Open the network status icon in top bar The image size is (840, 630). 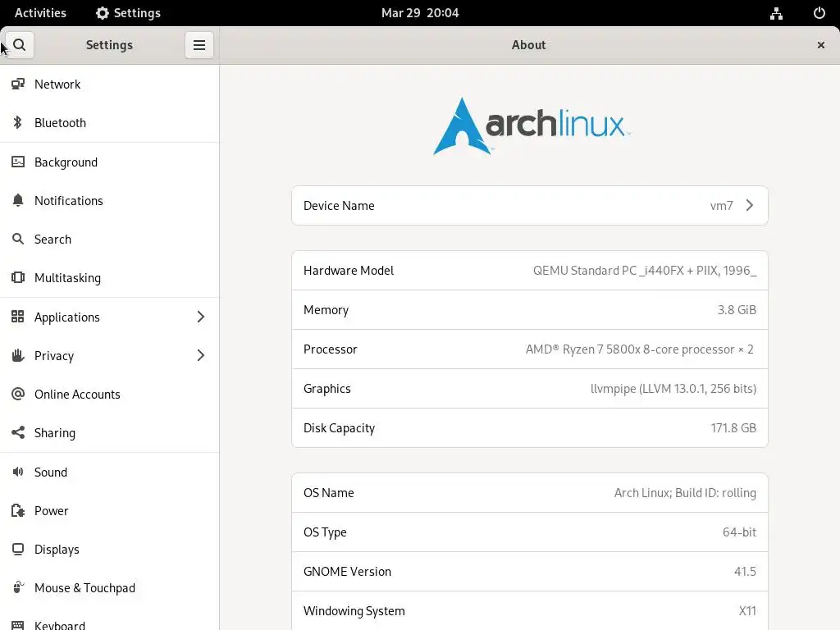(x=776, y=13)
